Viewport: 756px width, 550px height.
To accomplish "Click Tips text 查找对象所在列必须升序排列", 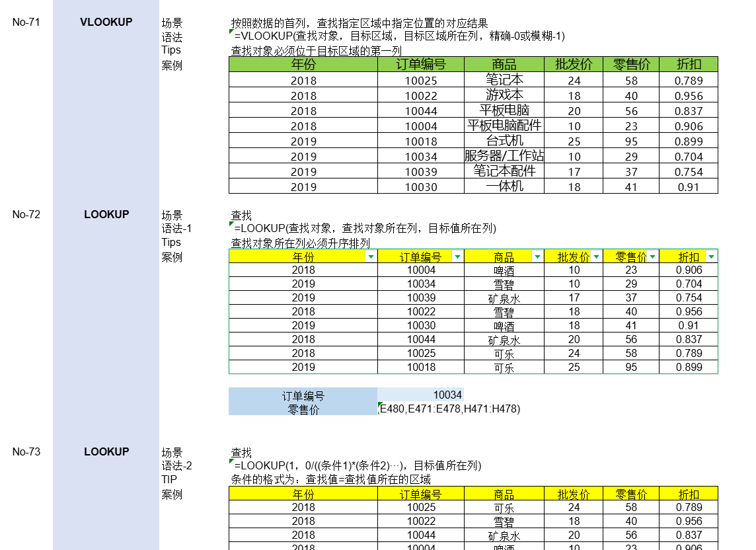I will (301, 243).
